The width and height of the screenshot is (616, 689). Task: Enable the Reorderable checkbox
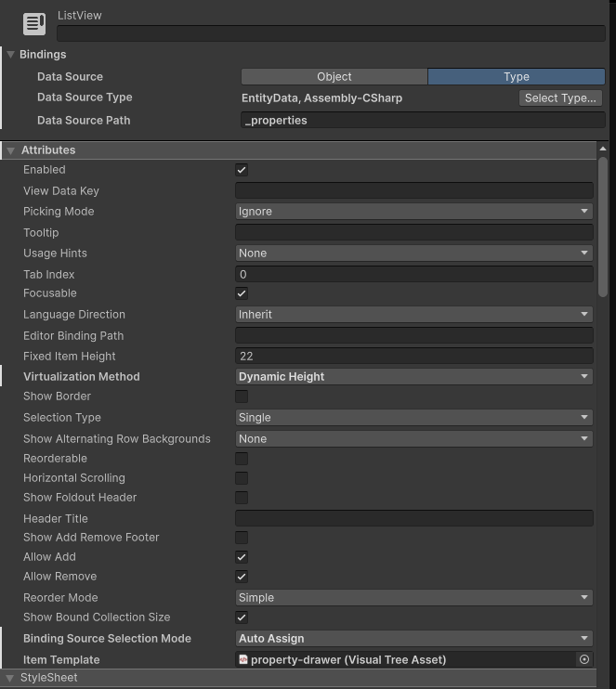[x=242, y=459]
